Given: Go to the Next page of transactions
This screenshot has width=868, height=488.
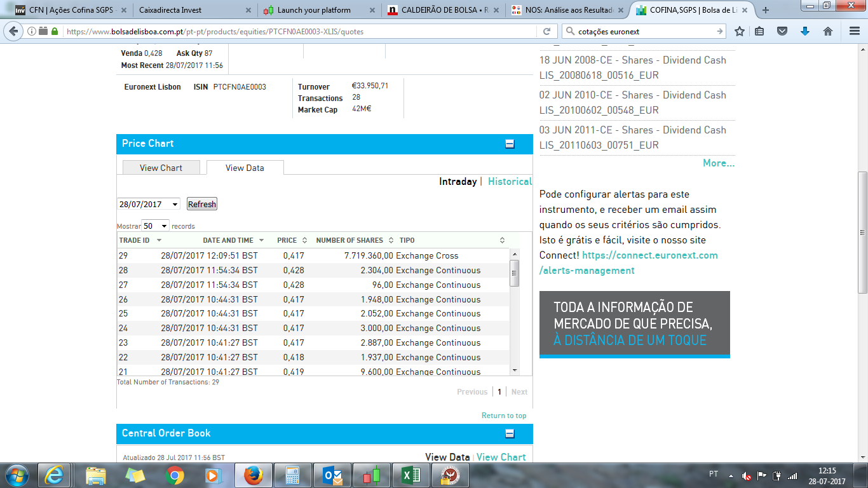Looking at the screenshot, I should [519, 392].
